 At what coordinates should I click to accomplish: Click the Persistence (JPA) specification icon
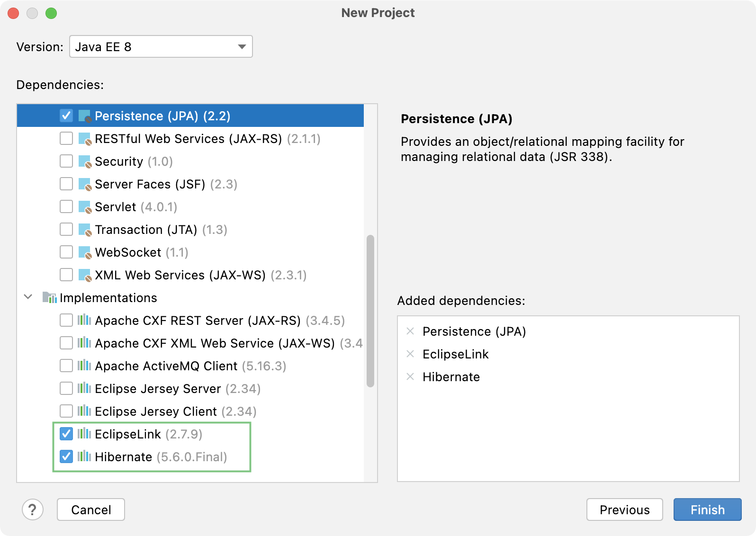click(85, 116)
